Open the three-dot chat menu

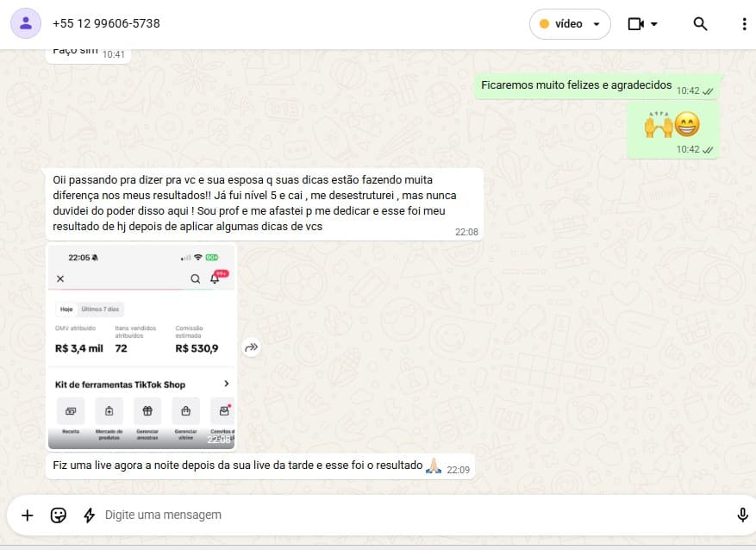pos(744,23)
